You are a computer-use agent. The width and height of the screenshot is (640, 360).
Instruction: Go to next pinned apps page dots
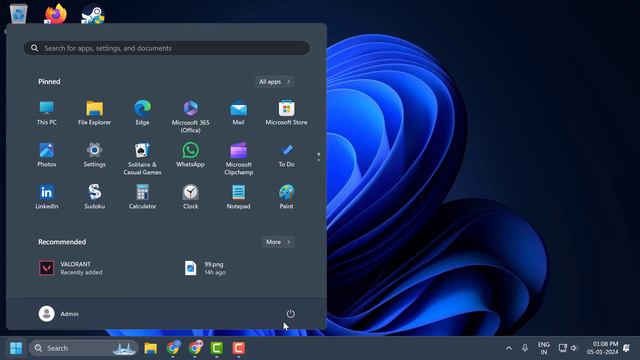tap(318, 157)
